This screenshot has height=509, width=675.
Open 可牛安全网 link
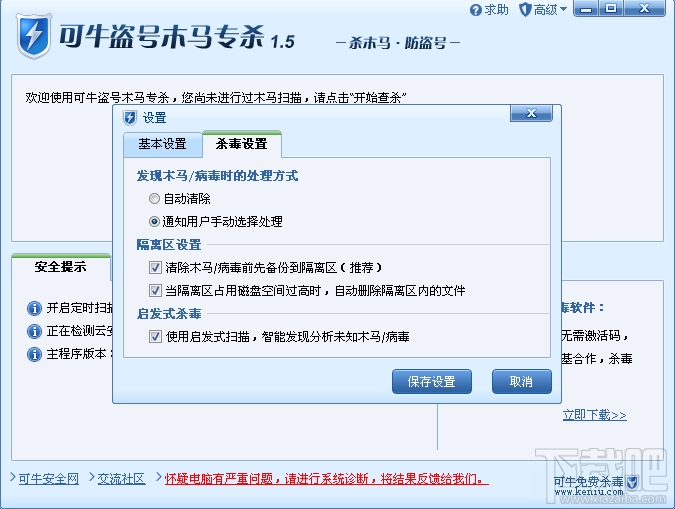(49, 478)
